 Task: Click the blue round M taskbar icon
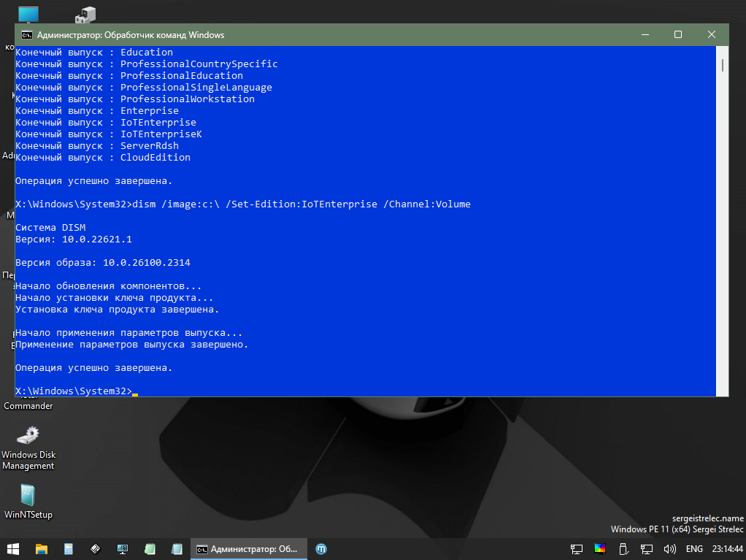(321, 548)
